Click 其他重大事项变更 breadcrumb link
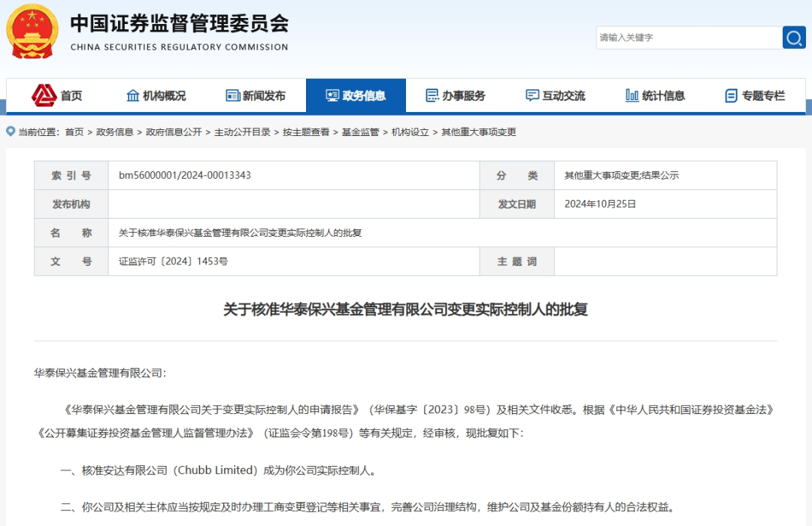Screen dimensions: 812x526 (x=478, y=132)
